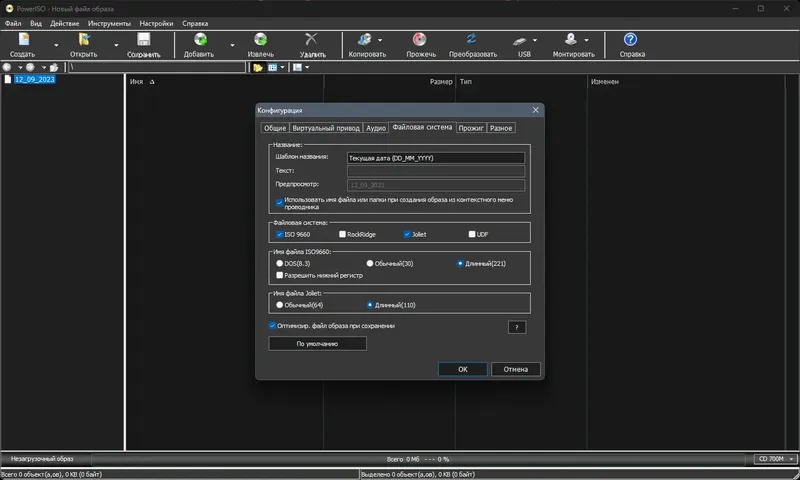This screenshot has height=480, width=800.
Task: Click the small ? help button in dialog
Action: pos(517,327)
